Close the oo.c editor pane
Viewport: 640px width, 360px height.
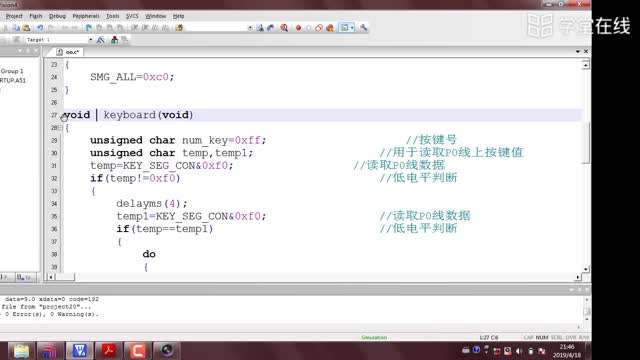click(x=586, y=51)
